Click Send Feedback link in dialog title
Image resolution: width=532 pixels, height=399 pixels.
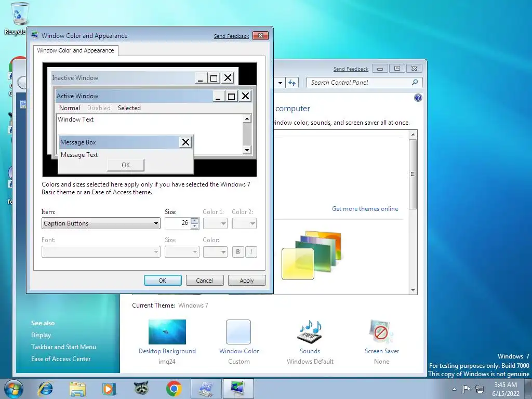point(231,36)
